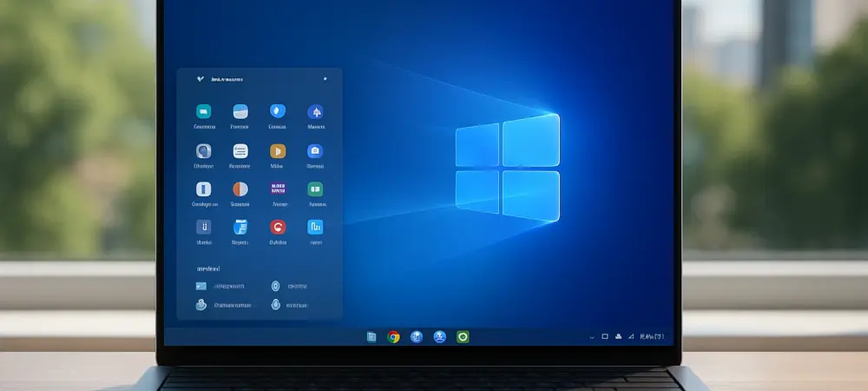Click the display icon in the system tray

pos(605,337)
